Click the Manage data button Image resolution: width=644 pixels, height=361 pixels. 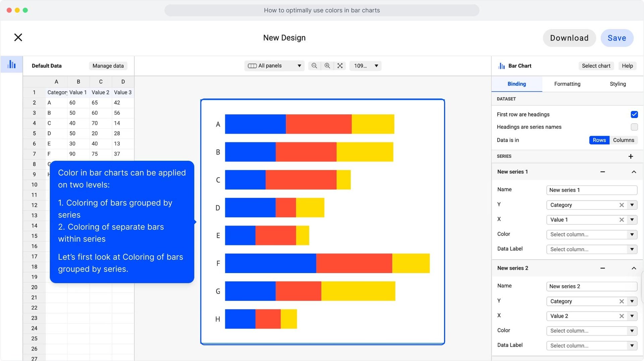coord(108,66)
